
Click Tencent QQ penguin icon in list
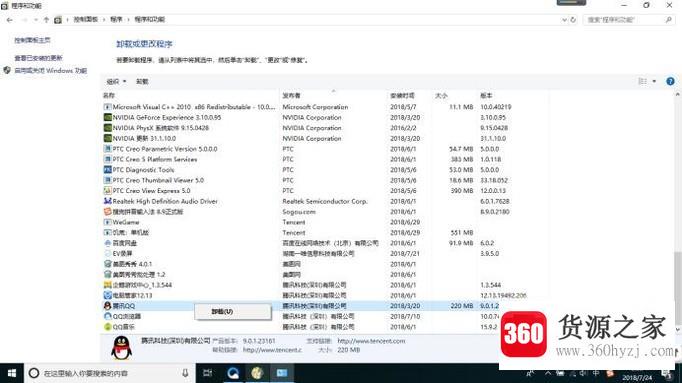click(x=107, y=306)
